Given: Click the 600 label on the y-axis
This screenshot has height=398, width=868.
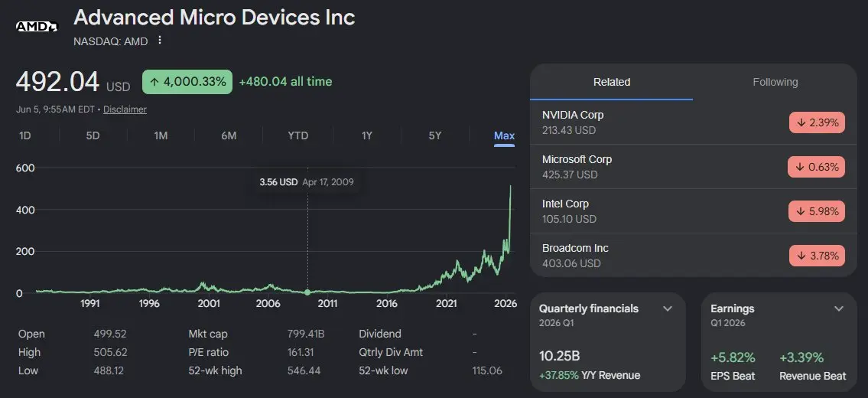Looking at the screenshot, I should [x=25, y=168].
